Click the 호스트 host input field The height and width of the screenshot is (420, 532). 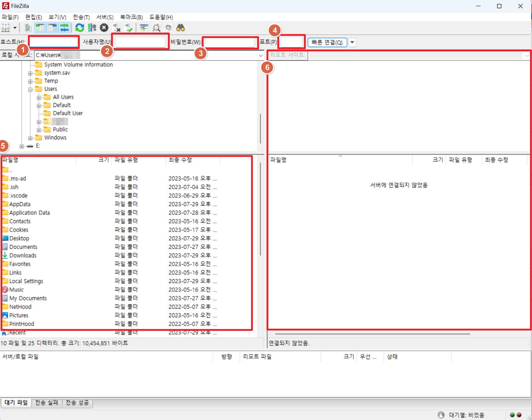click(x=54, y=42)
